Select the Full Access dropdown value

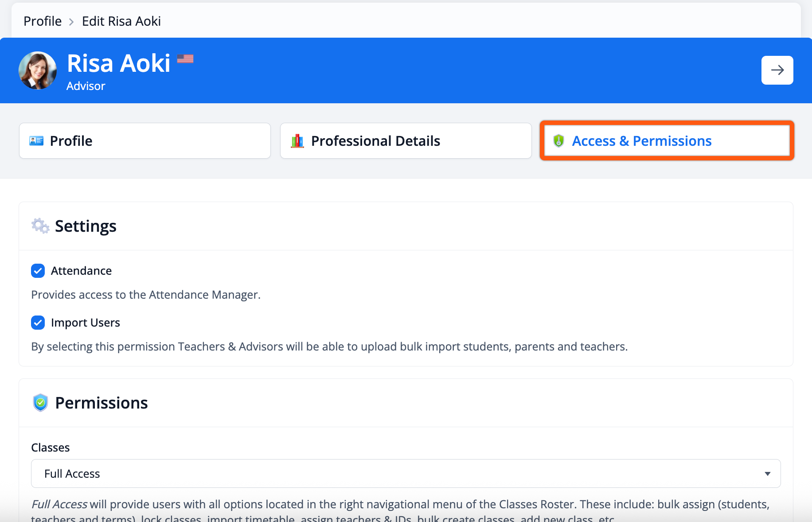pyautogui.click(x=72, y=474)
